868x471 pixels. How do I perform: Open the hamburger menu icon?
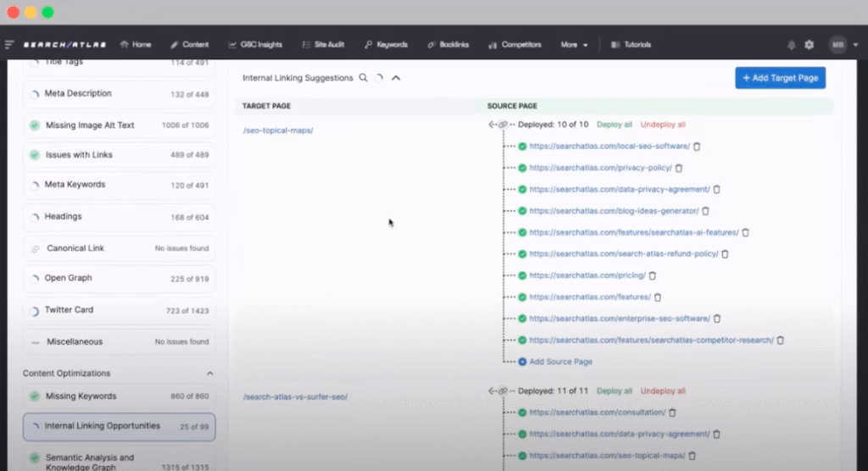pos(9,45)
